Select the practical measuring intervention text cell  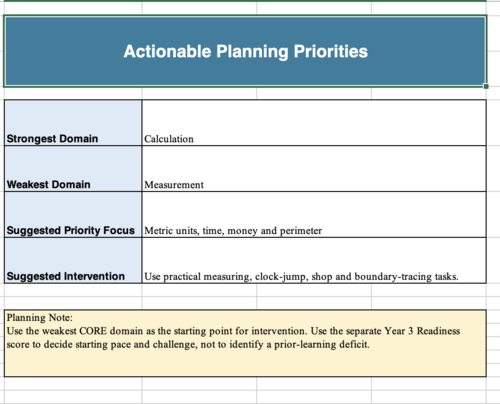pyautogui.click(x=314, y=261)
